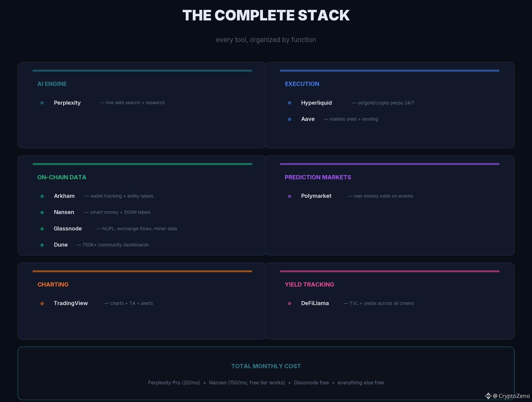The height and width of the screenshot is (402, 532).
Task: Click the TOTAL MONTHLY COST heading
Action: tap(266, 366)
